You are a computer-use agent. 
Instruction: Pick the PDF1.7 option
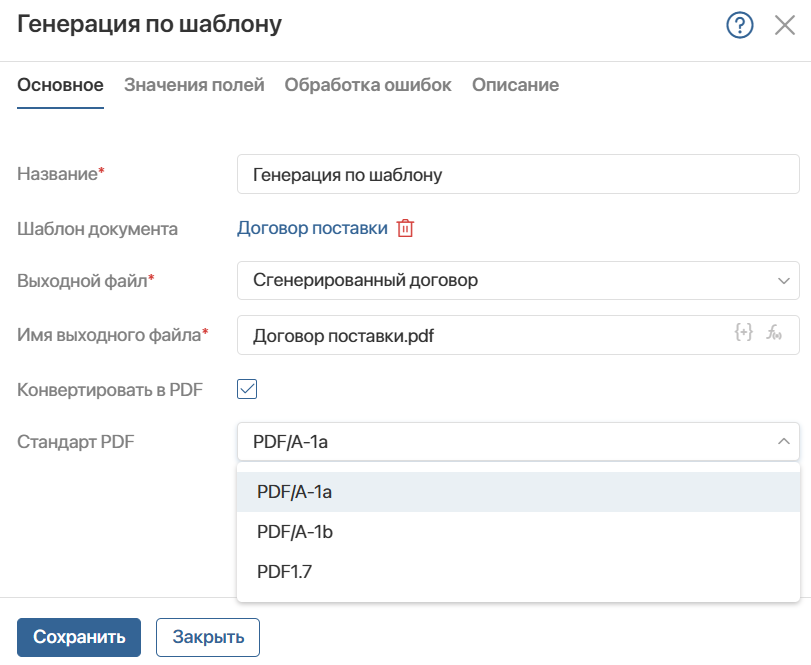click(x=518, y=571)
